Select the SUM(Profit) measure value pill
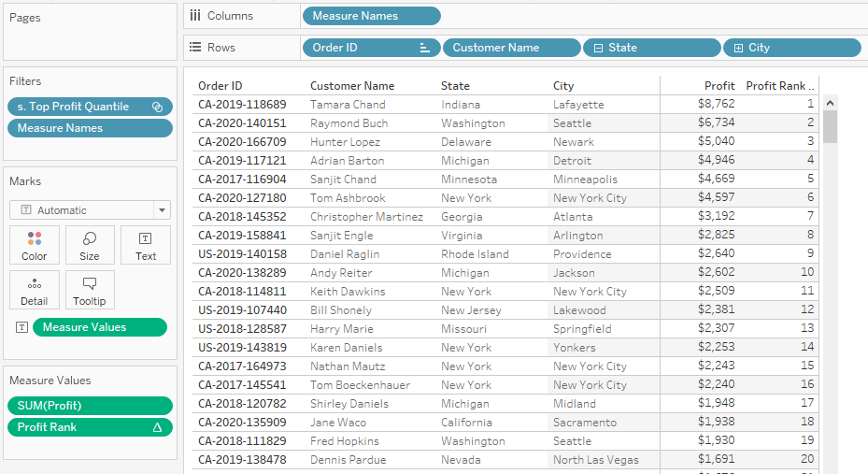 pos(90,406)
